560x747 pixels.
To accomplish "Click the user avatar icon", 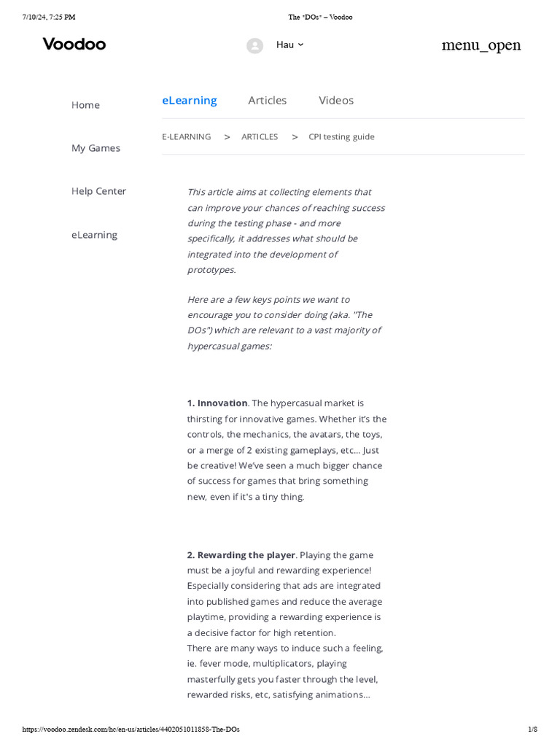I will (x=254, y=45).
